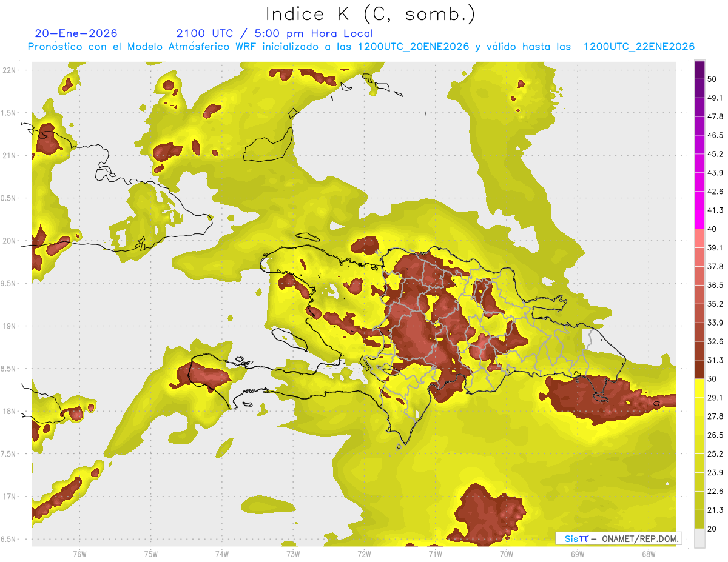Image resolution: width=728 pixels, height=562 pixels.
Task: Click the legend value "41.3"
Action: [715, 211]
